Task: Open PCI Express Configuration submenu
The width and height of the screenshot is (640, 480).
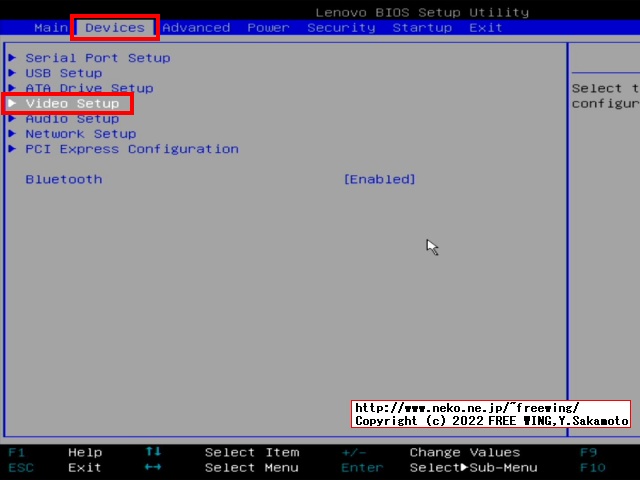Action: (x=132, y=149)
